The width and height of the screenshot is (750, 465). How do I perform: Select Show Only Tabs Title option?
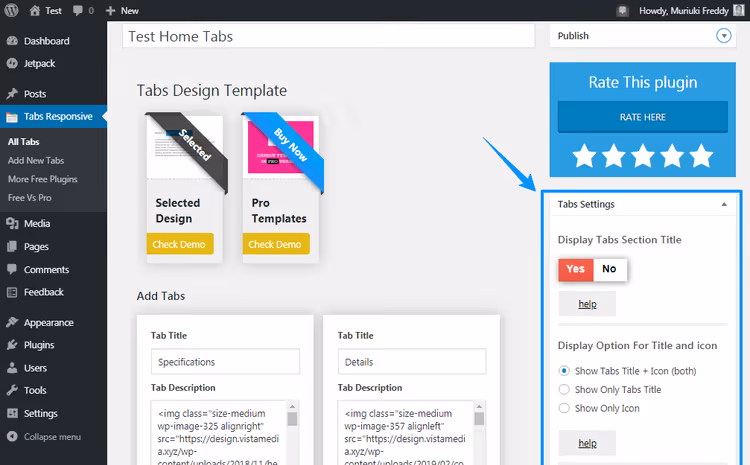(x=564, y=389)
